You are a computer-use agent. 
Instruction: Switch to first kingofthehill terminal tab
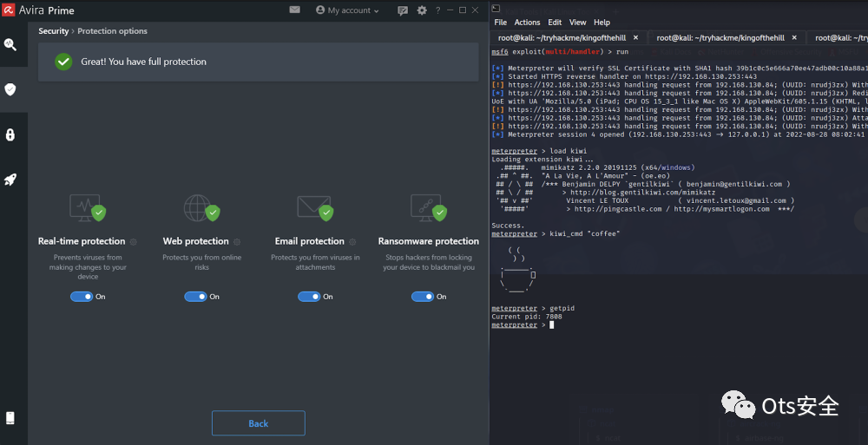click(x=562, y=37)
